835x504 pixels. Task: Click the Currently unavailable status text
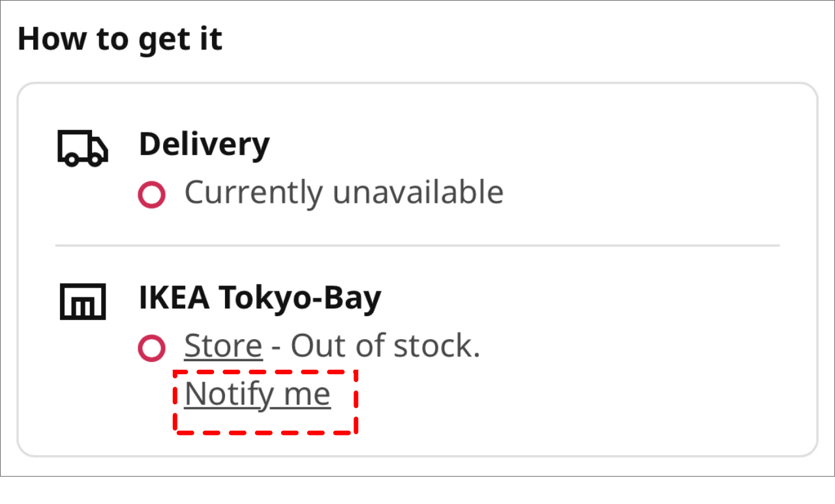click(344, 192)
